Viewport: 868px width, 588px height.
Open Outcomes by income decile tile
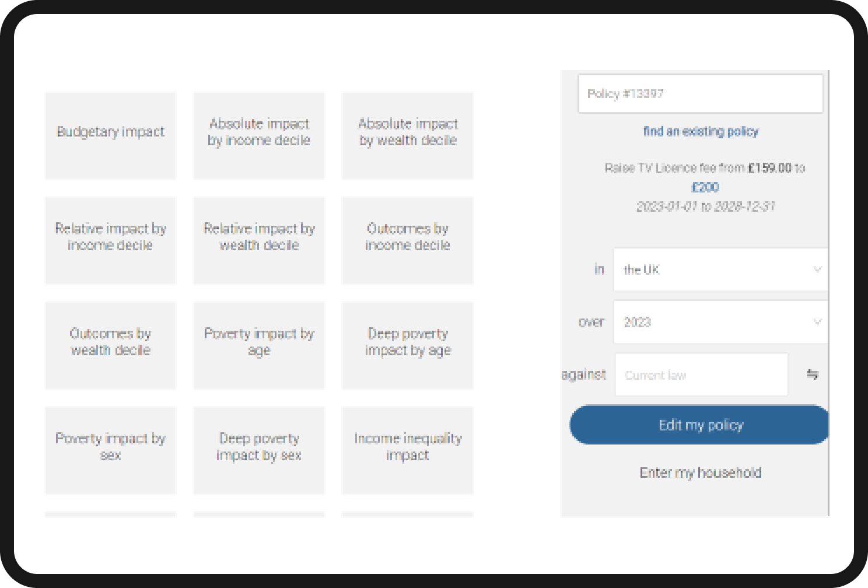coord(408,240)
